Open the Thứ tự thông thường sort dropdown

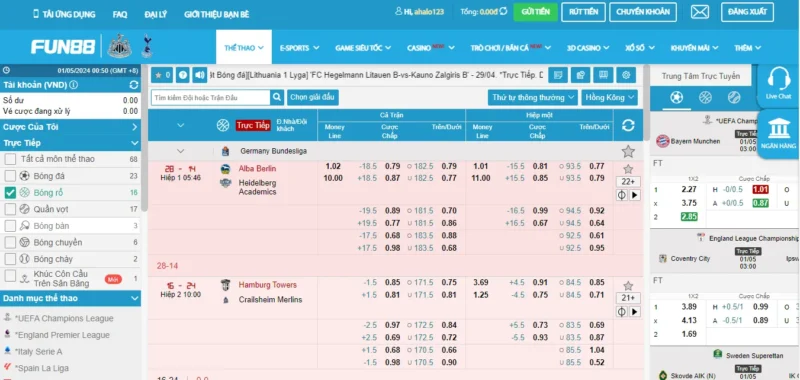click(532, 97)
